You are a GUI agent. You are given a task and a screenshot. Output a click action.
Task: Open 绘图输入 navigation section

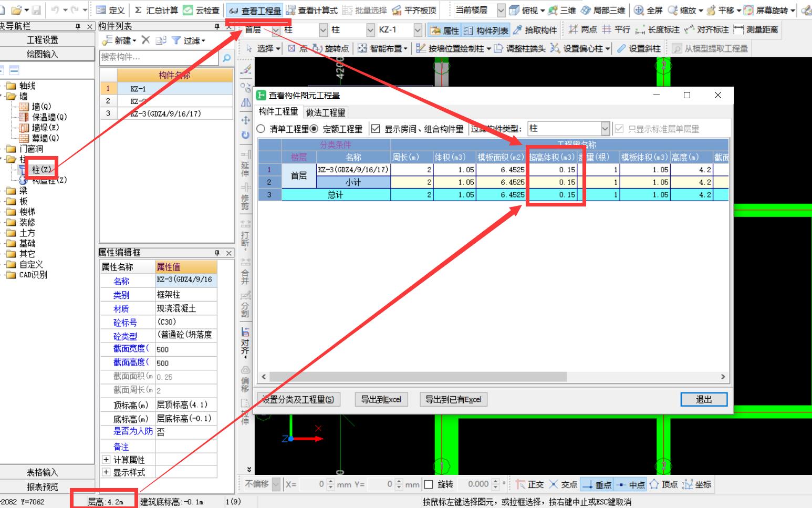click(43, 54)
